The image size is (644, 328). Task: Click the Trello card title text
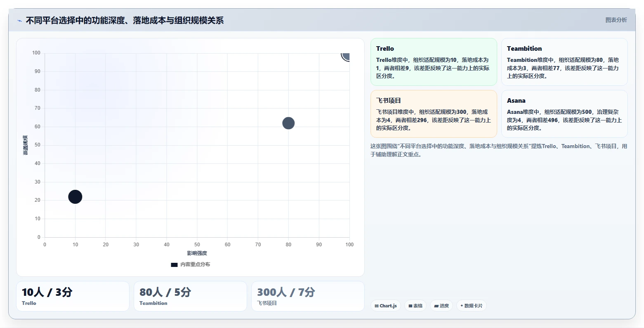click(385, 48)
